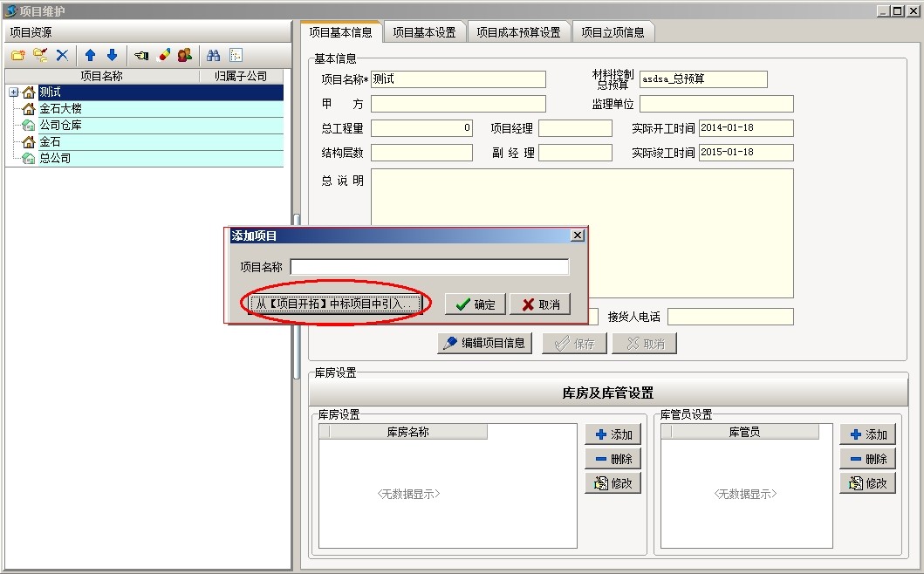The height and width of the screenshot is (574, 924).
Task: Click the tree list view icon
Action: tap(236, 55)
